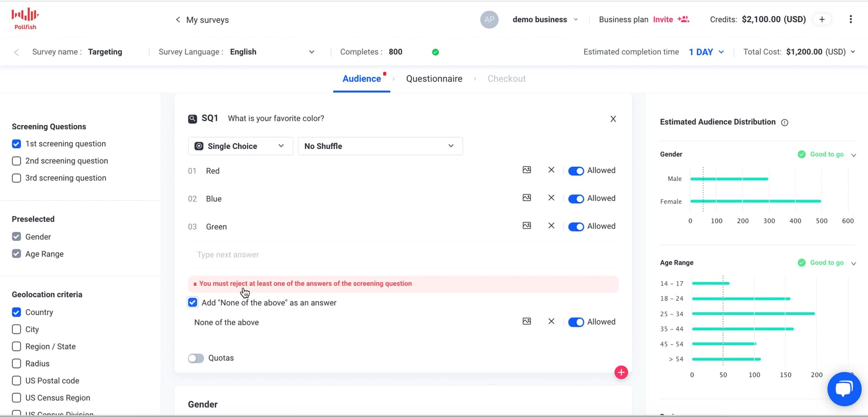Screen dimensions: 868x417
Task: Add an image to the Red answer
Action: [527, 170]
